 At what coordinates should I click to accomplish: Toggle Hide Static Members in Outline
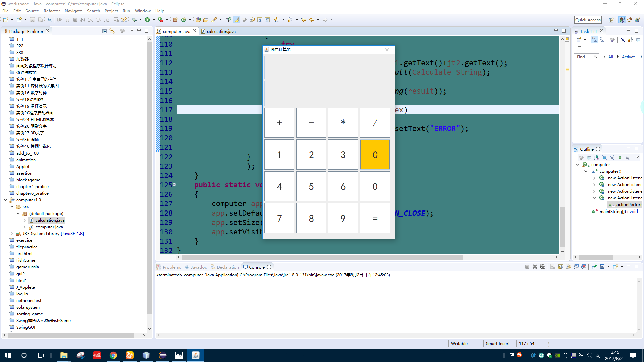coord(612,158)
